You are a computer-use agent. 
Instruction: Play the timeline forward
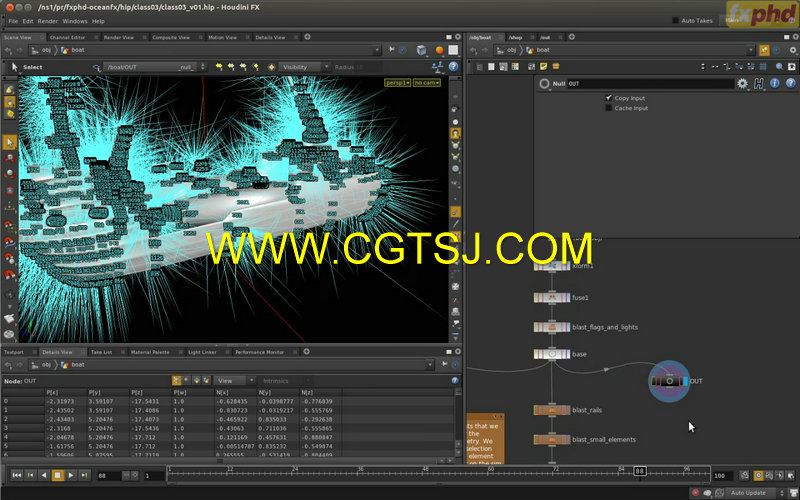[x=71, y=475]
